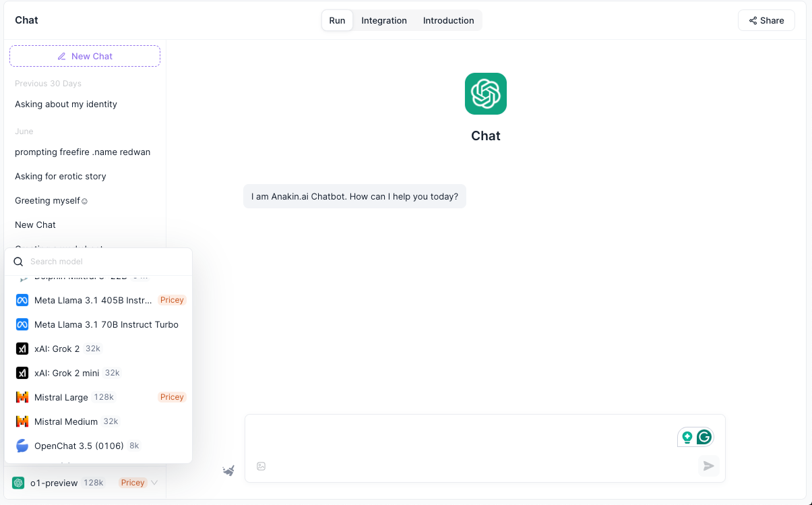Switch to the Introduction tab
This screenshot has height=505, width=812.
(449, 20)
